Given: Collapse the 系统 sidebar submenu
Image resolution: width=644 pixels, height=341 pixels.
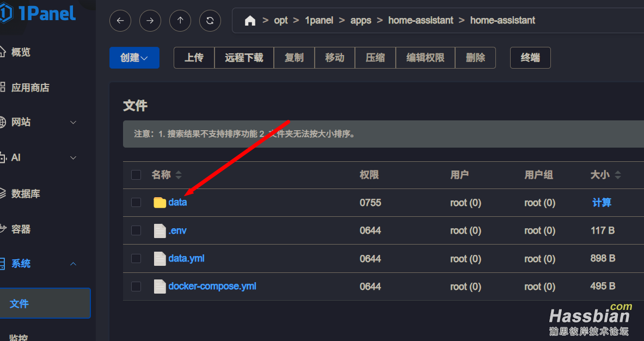Looking at the screenshot, I should pyautogui.click(x=73, y=264).
